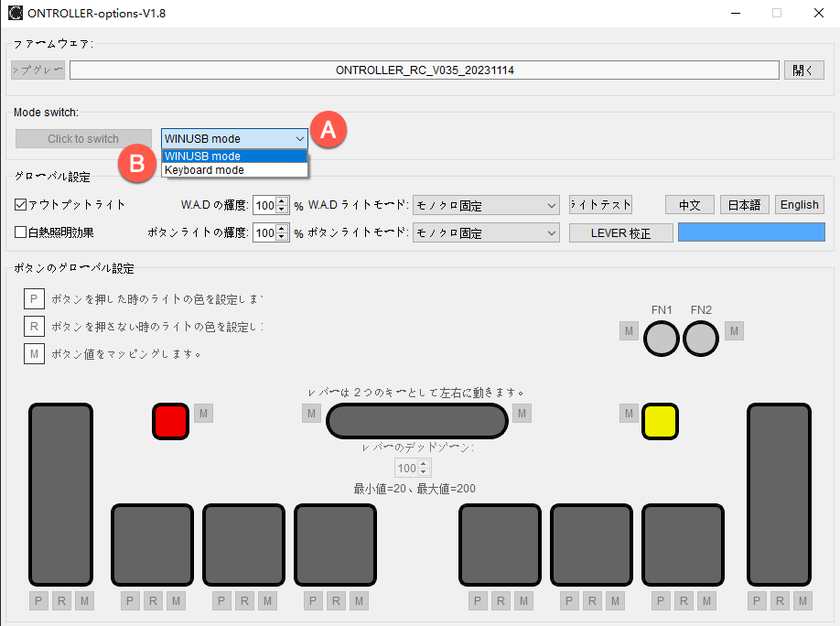This screenshot has height=626, width=840.
Task: Click the red square button swatch
Action: point(170,421)
